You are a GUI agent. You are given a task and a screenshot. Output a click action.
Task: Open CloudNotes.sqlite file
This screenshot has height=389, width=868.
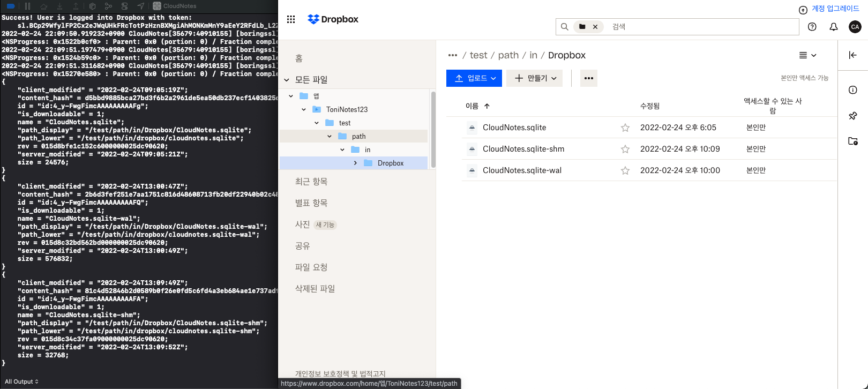(514, 128)
